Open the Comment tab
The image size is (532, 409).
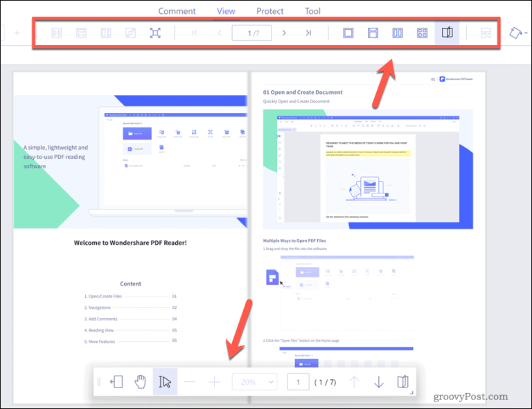177,11
